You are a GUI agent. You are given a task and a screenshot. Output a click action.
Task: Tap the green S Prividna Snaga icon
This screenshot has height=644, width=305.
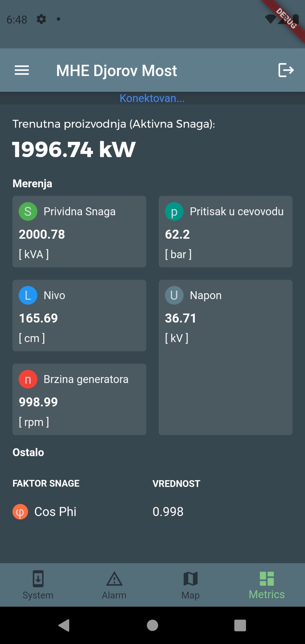tap(28, 211)
